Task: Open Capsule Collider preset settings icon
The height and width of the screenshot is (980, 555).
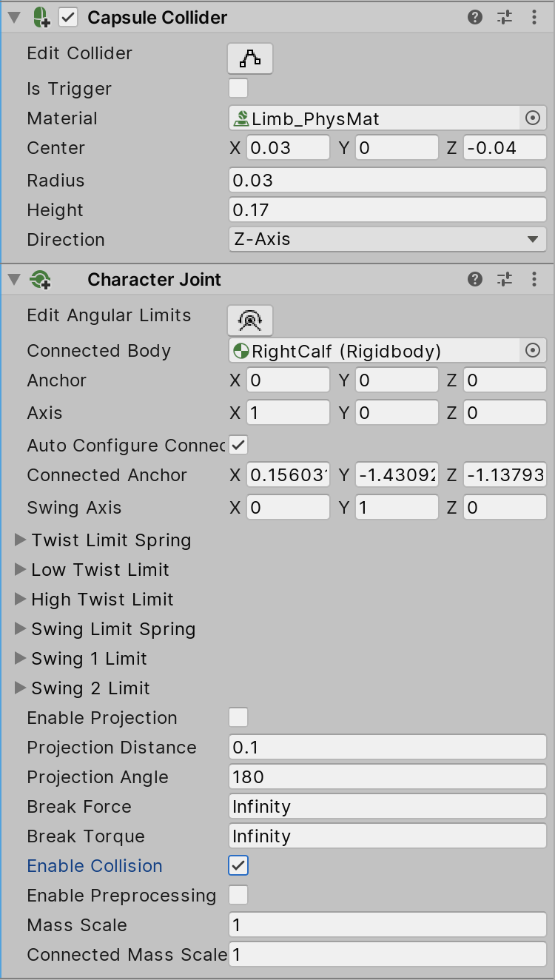Action: coord(505,17)
